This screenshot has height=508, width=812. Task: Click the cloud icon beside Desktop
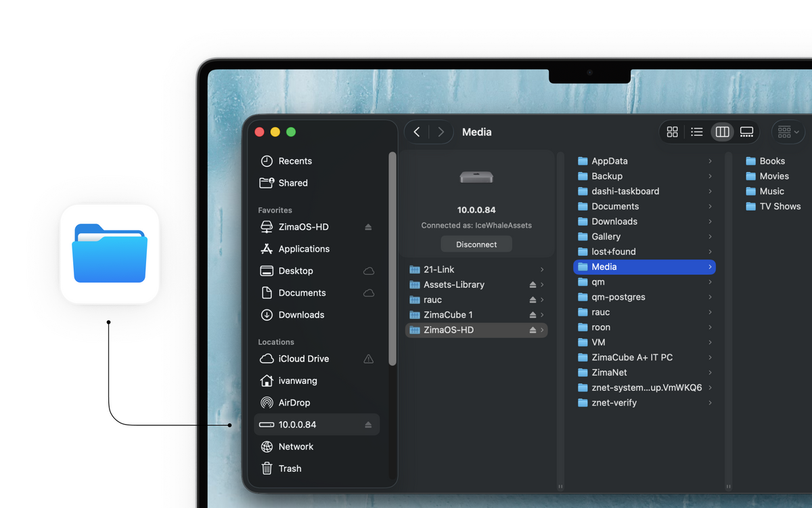369,271
